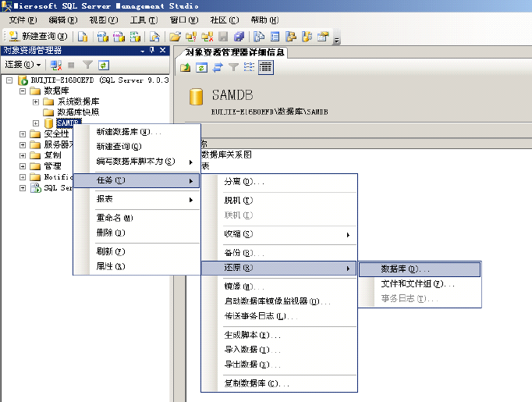Click the Filter funnel in details toolbar
The width and height of the screenshot is (532, 402).
233,67
